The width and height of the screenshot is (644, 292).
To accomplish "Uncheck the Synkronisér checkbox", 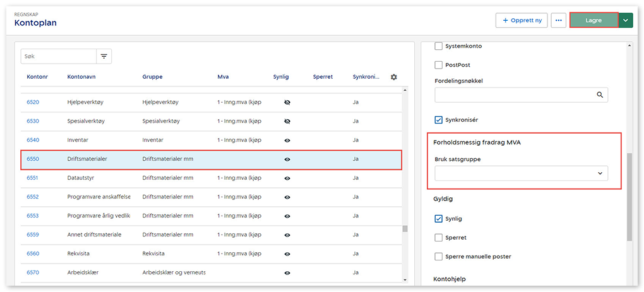I will coord(439,120).
